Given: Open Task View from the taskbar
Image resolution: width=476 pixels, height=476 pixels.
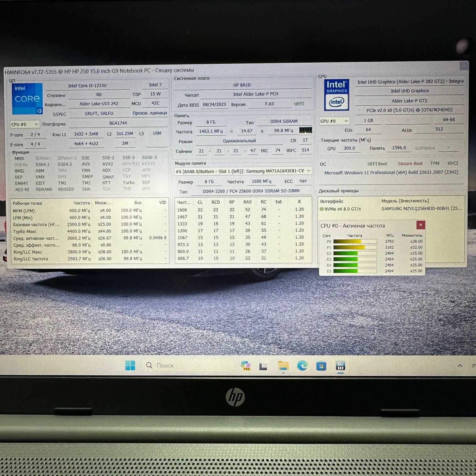Looking at the screenshot, I should pyautogui.click(x=263, y=366).
